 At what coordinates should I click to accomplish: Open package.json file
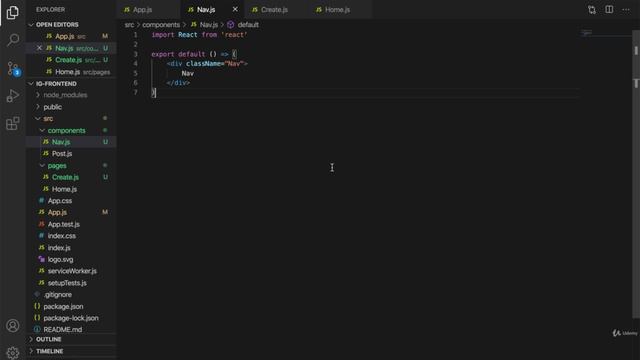click(71, 307)
